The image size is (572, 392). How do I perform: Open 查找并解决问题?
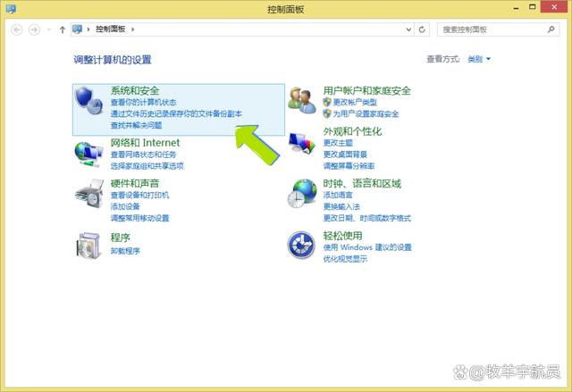(x=136, y=126)
